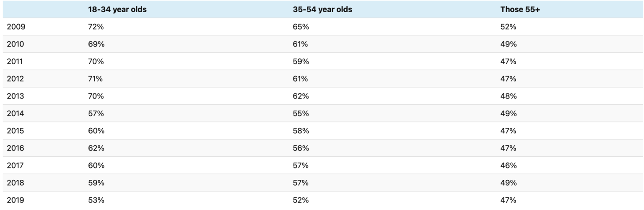
Task: Select the 2019 row label
Action: click(x=16, y=200)
